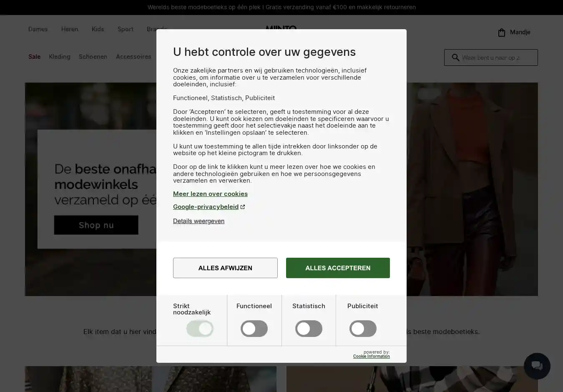Enable the Statistisch cookie switch
The image size is (563, 392).
coord(309,329)
